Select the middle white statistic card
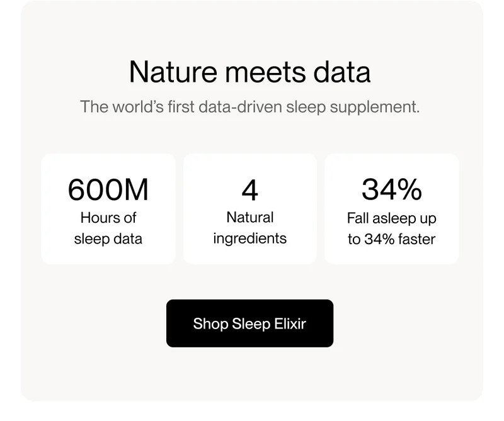504x421 pixels. tap(250, 208)
